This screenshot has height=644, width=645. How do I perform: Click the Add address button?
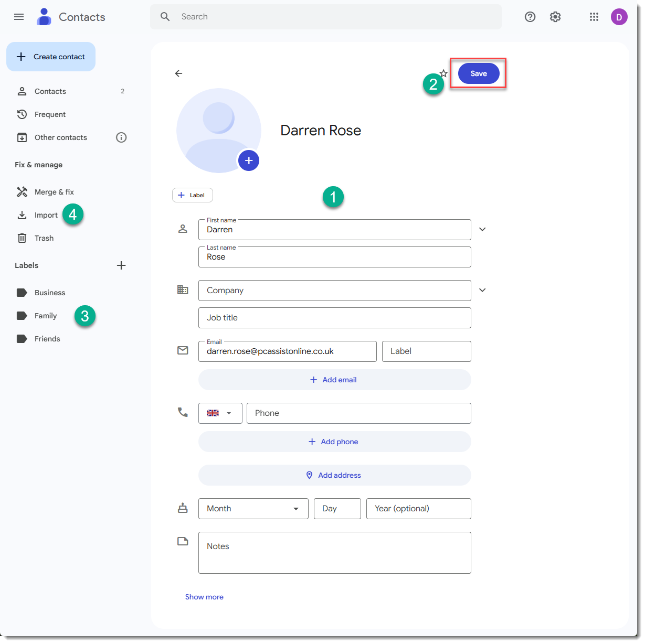[x=334, y=475]
